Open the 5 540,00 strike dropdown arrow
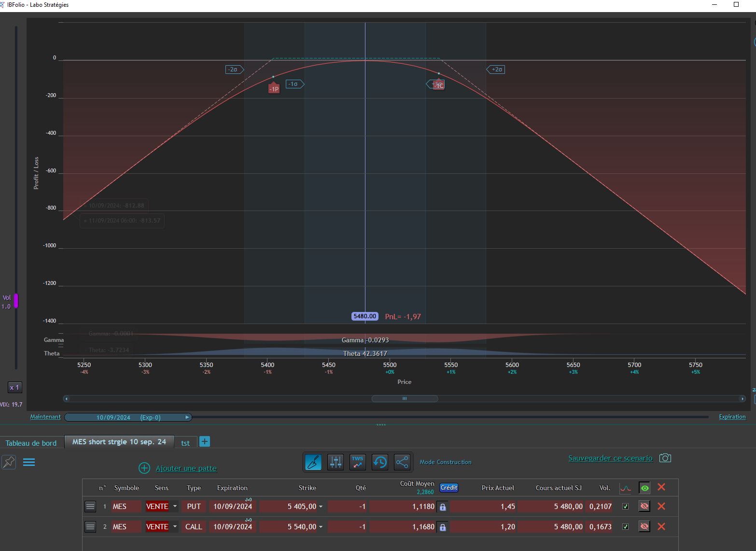 [x=321, y=527]
